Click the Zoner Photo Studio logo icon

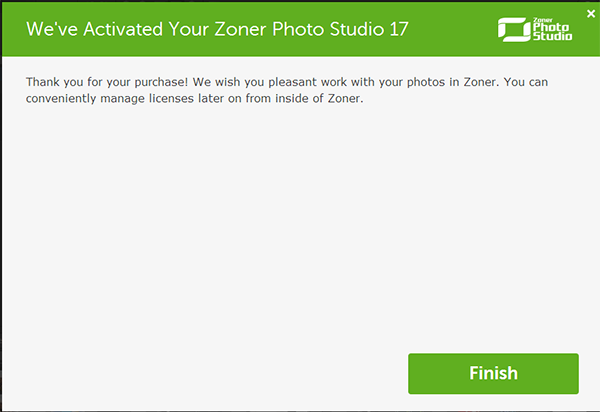512,32
